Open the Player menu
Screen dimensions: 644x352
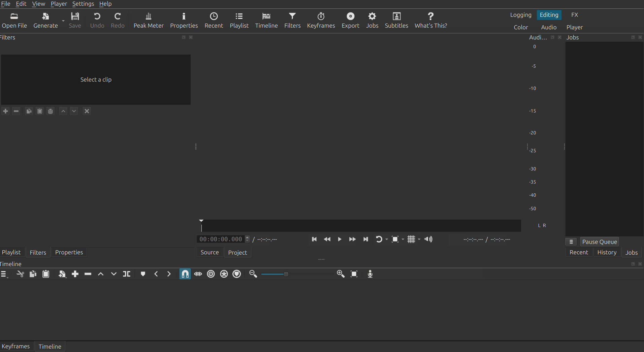(x=59, y=4)
